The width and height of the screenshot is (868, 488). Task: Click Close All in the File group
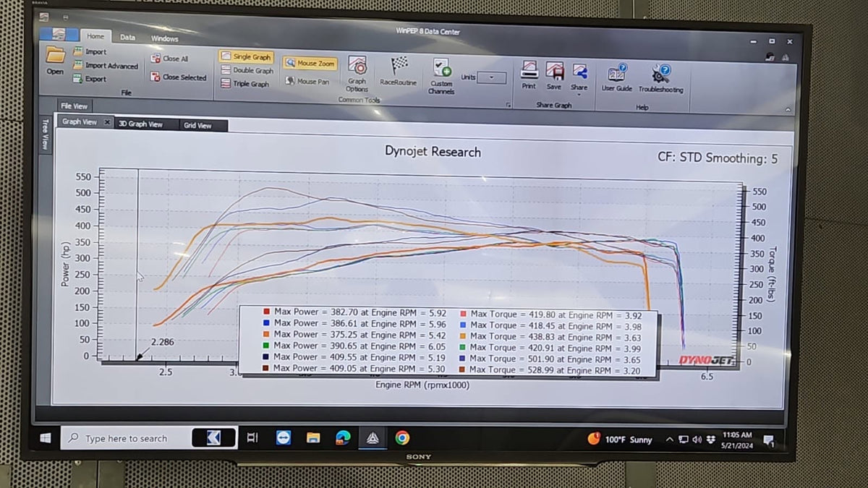pos(170,59)
